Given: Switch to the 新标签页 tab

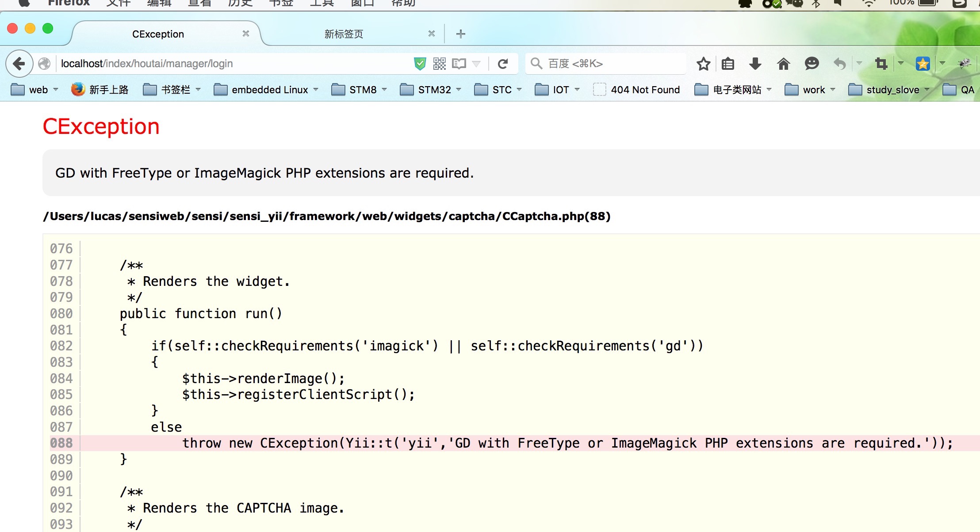Looking at the screenshot, I should pyautogui.click(x=343, y=34).
